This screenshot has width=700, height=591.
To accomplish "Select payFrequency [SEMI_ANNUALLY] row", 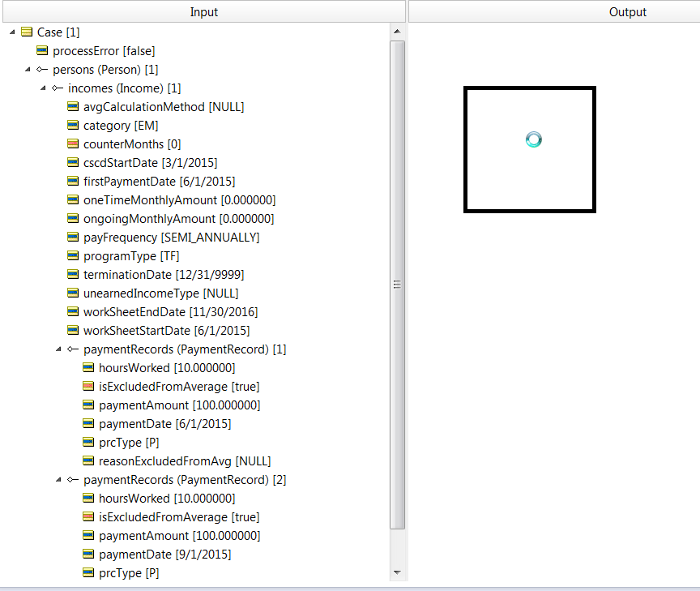I will [x=172, y=238].
